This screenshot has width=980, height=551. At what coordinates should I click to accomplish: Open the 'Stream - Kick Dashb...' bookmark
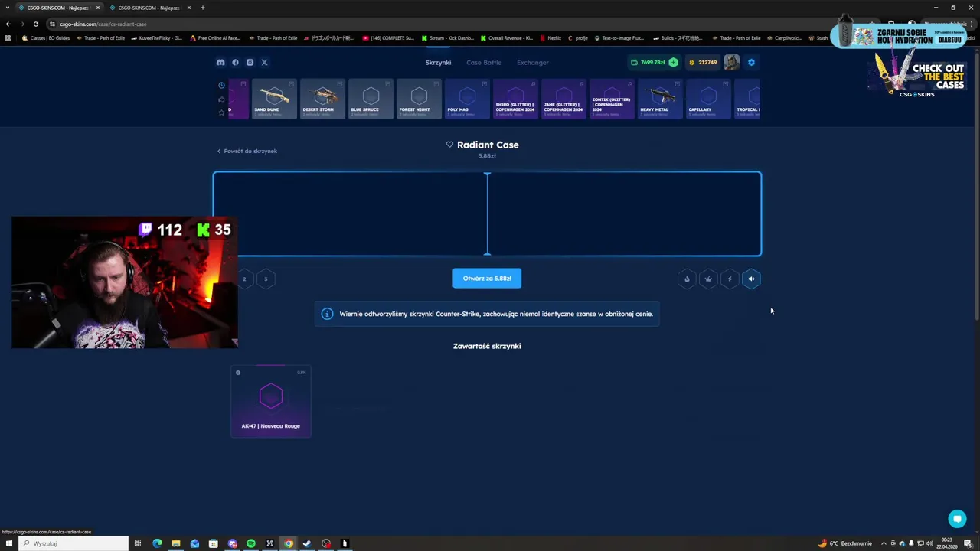tap(448, 37)
